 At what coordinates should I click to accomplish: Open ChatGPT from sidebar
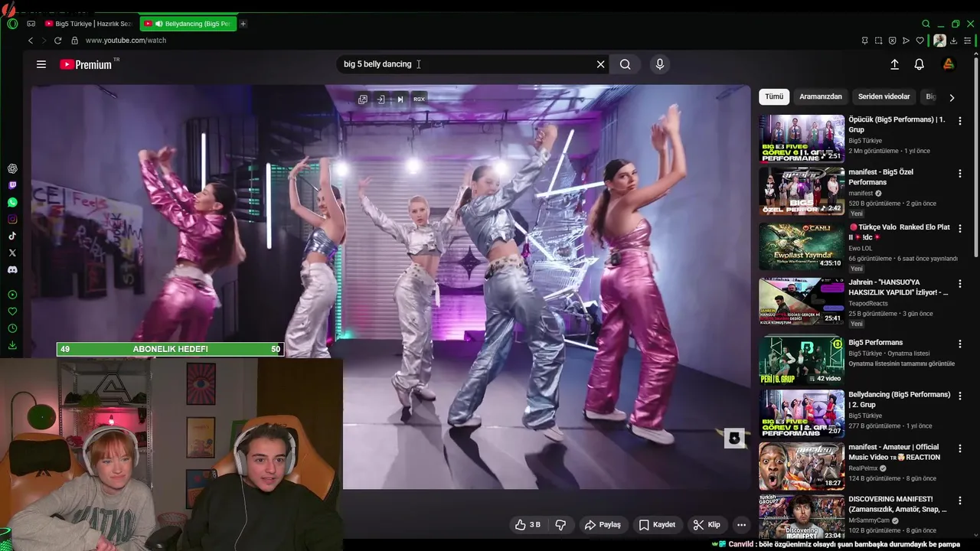[x=12, y=168]
